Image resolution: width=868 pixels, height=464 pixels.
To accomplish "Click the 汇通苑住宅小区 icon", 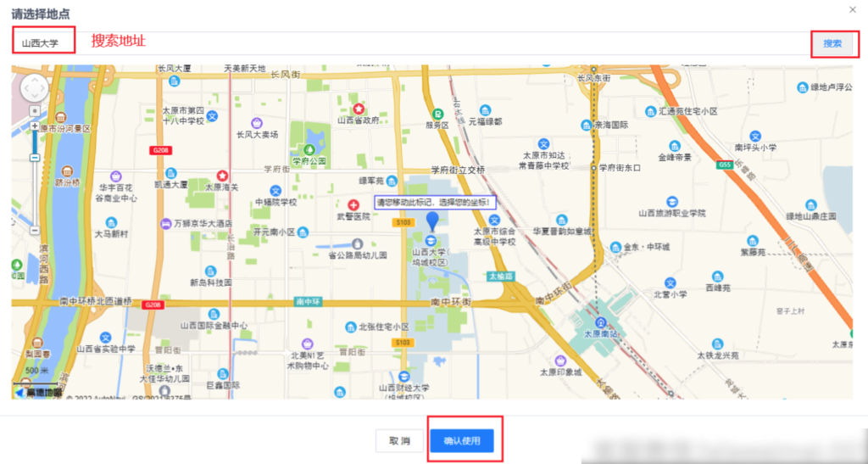I will [x=651, y=111].
